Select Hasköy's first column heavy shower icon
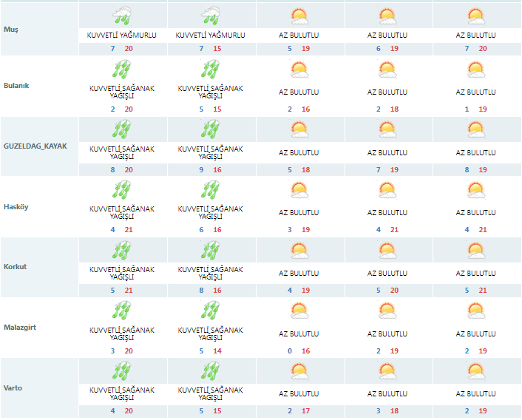This screenshot has width=522, height=420. [122, 191]
